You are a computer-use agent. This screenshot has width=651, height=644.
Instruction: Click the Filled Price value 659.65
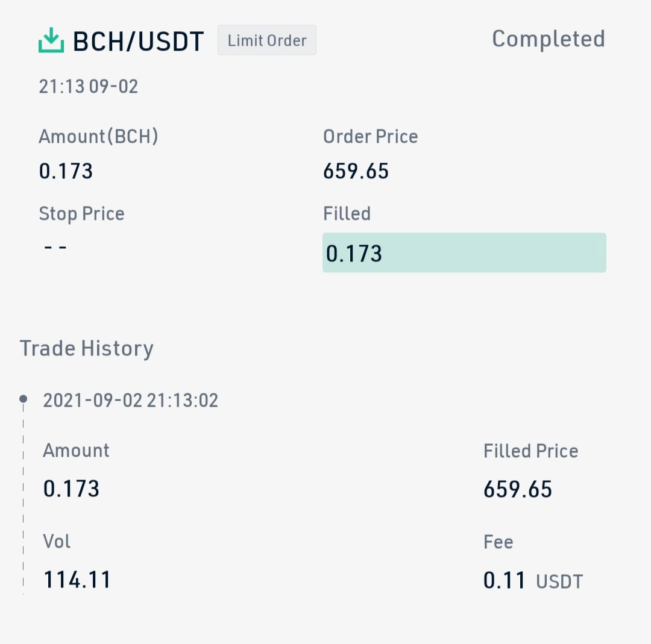pyautogui.click(x=518, y=489)
